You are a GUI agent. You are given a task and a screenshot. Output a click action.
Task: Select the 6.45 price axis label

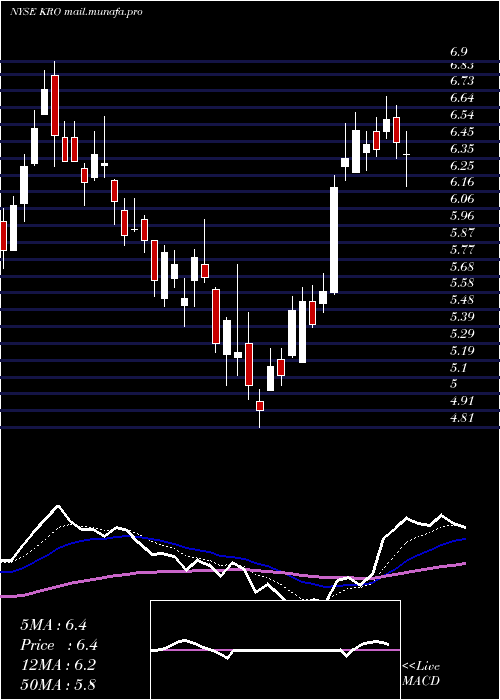click(462, 132)
